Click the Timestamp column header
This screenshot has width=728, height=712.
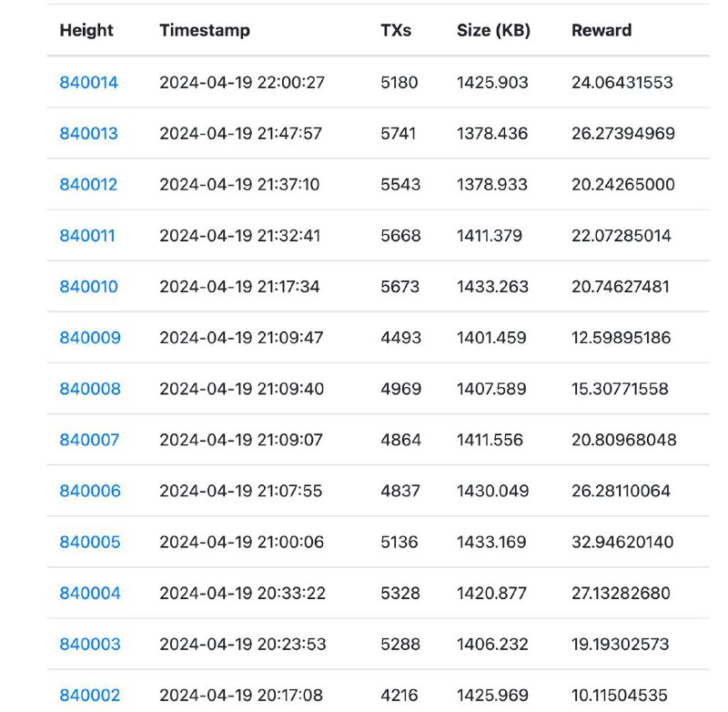(205, 31)
